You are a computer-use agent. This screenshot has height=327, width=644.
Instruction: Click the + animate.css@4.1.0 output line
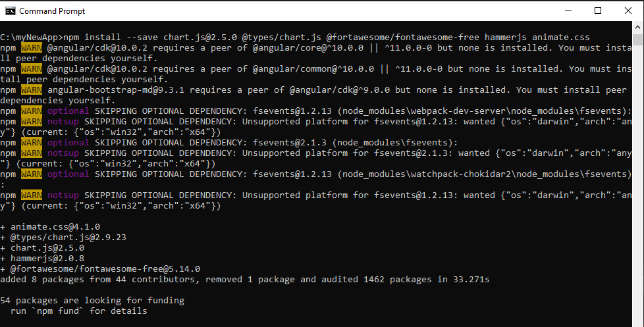click(x=55, y=227)
